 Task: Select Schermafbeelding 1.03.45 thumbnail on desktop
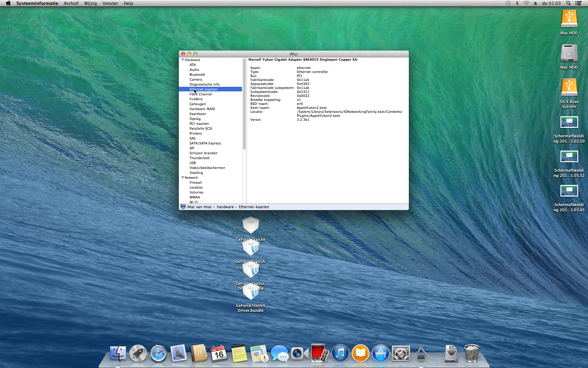569,191
